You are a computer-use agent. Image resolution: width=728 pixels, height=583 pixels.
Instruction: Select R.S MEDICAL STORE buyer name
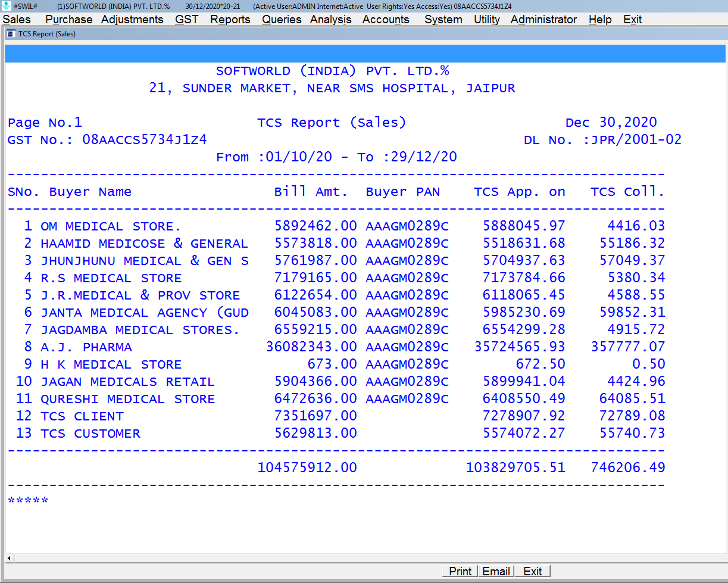click(x=111, y=278)
